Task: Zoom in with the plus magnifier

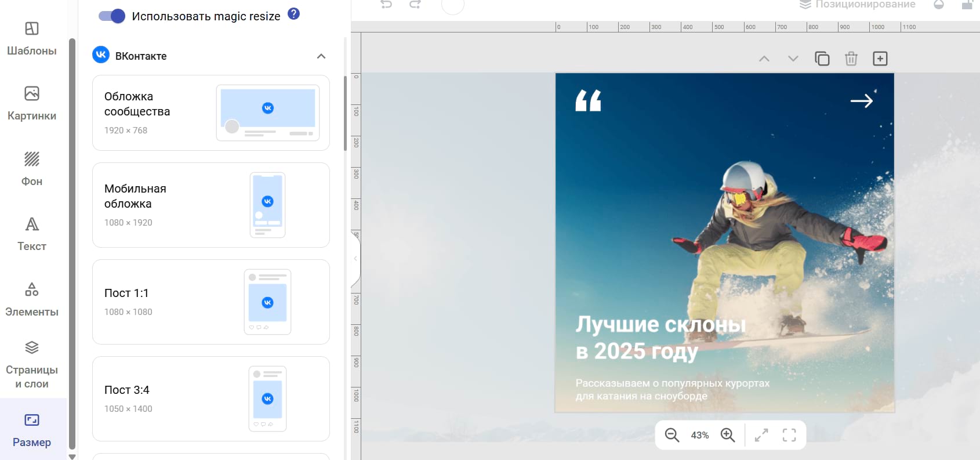Action: (728, 435)
